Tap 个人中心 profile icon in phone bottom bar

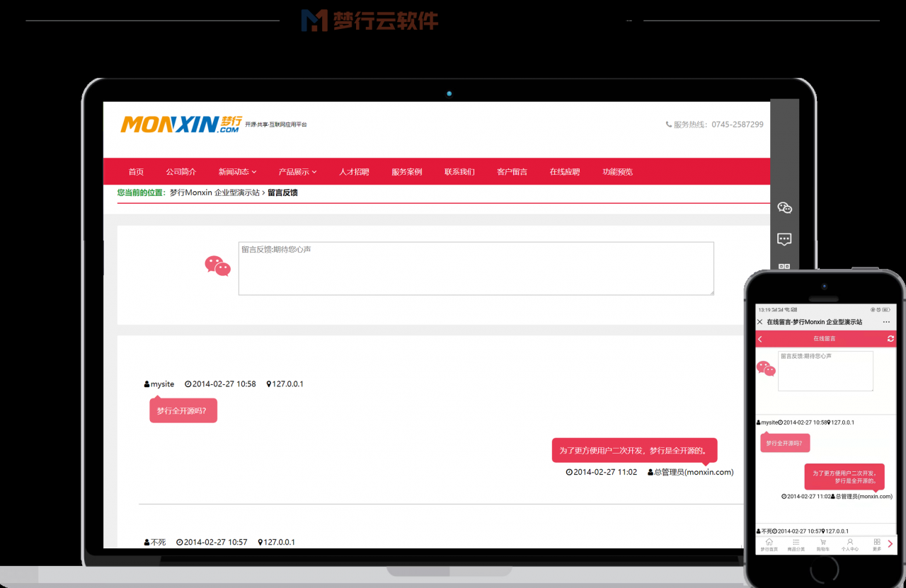click(850, 542)
